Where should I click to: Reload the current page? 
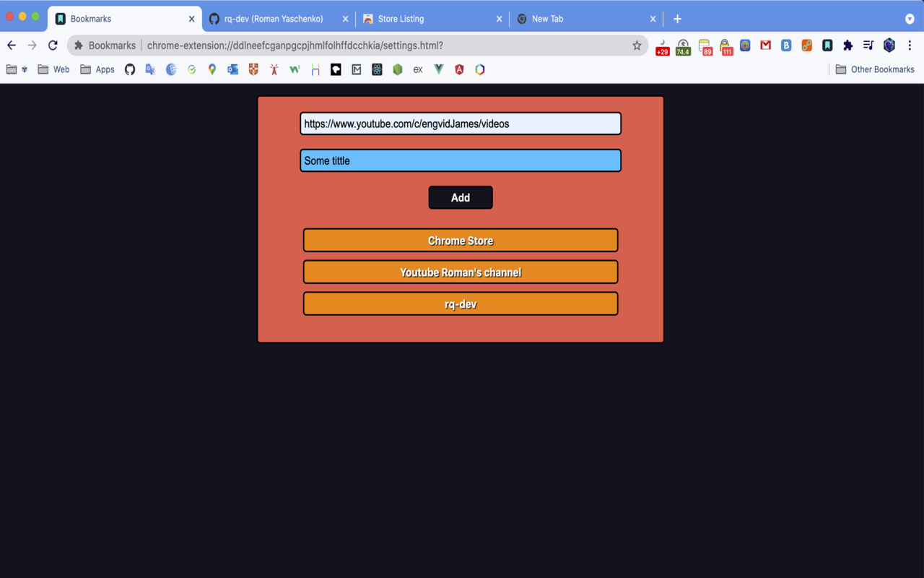point(53,46)
